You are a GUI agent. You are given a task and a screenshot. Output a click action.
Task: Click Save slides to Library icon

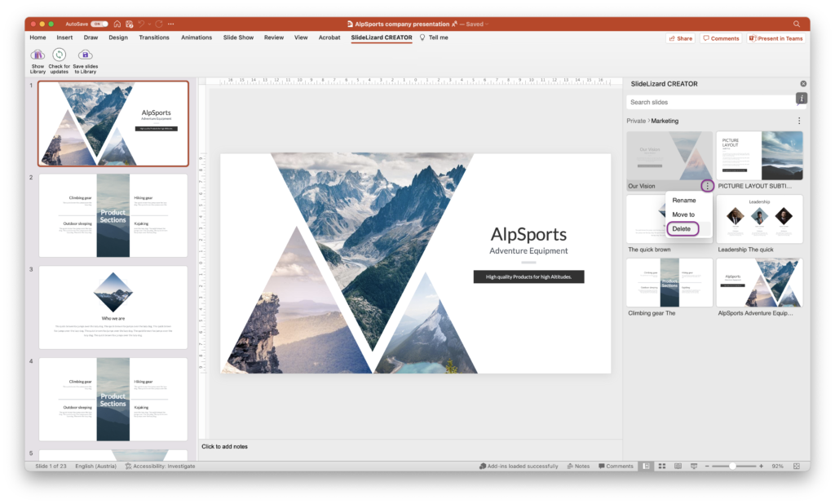[x=85, y=55]
